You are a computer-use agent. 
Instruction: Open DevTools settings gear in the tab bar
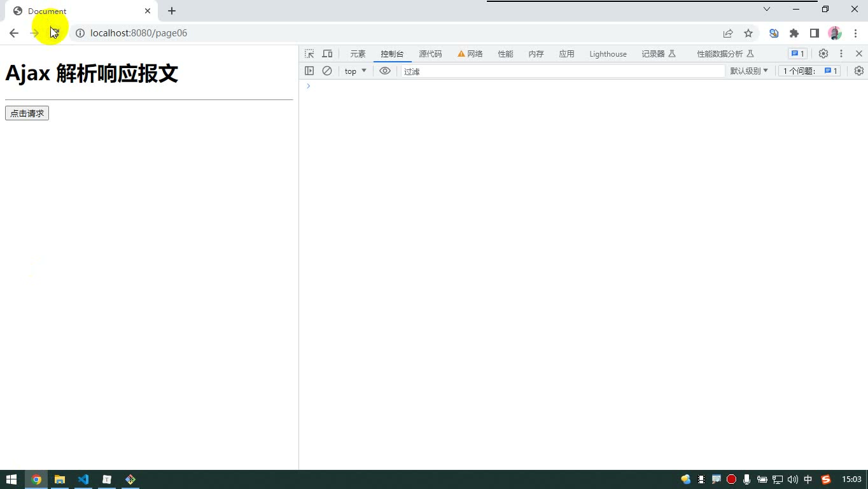[x=823, y=54]
